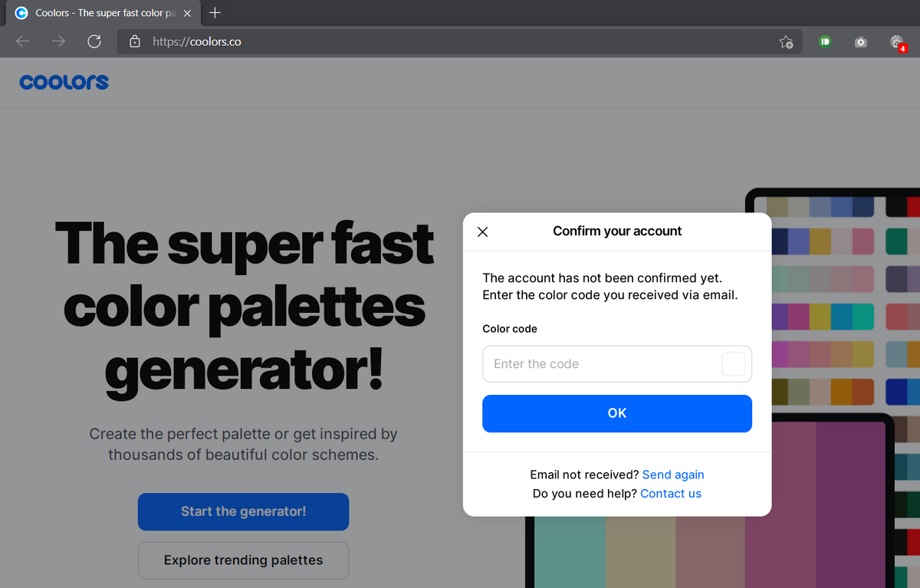Open the Contact us link
The image size is (920, 588).
(x=670, y=494)
